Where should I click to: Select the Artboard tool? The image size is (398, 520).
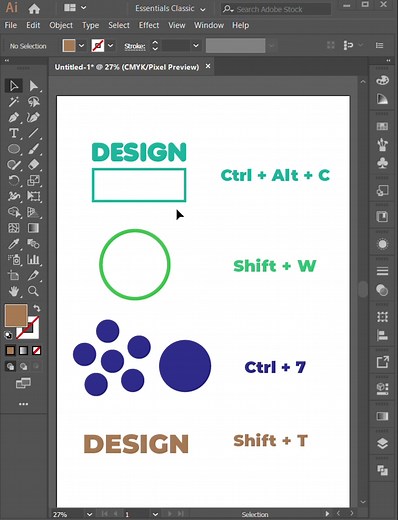tap(14, 275)
